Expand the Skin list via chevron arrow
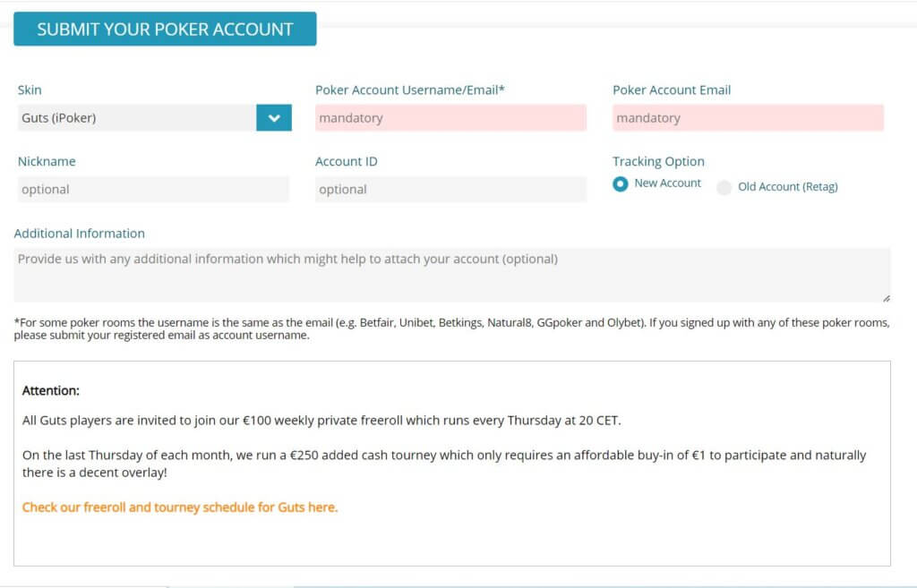This screenshot has height=588, width=917. (274, 118)
